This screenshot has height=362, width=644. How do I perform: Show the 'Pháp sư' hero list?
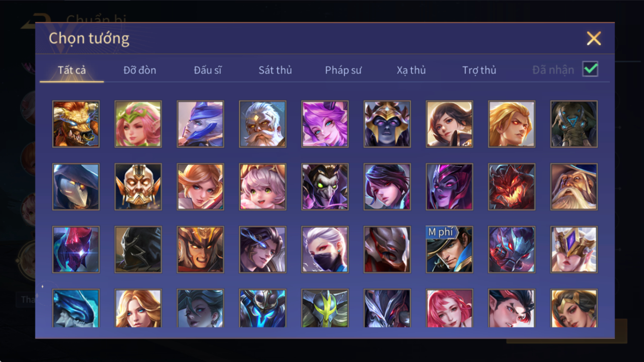[343, 70]
